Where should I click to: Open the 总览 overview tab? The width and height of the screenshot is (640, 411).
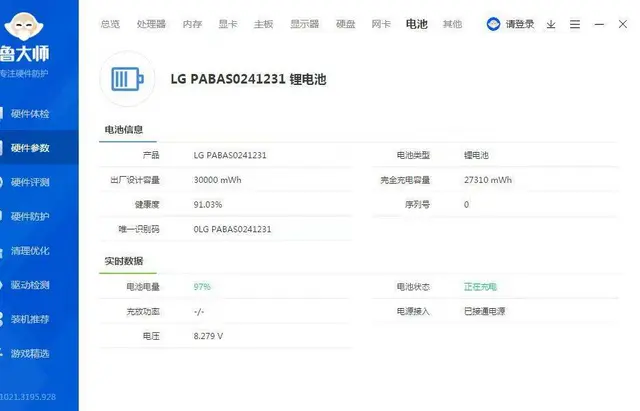tap(110, 24)
